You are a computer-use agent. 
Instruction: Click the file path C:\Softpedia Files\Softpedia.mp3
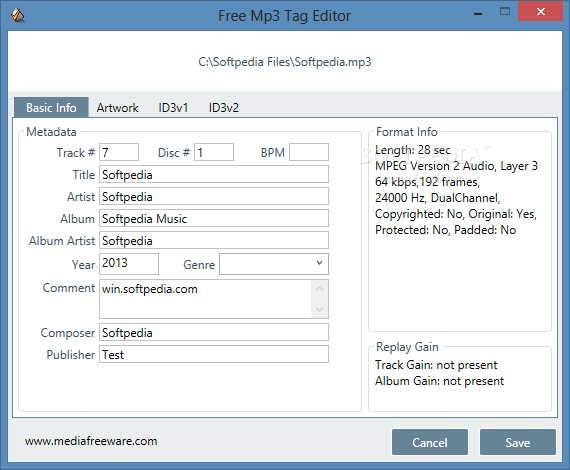[285, 62]
